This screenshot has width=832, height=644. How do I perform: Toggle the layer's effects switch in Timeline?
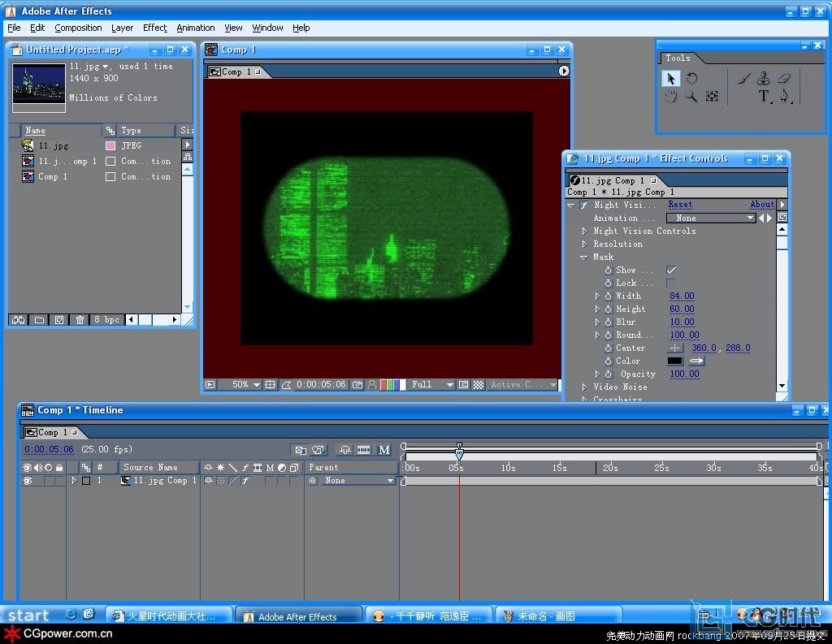[x=245, y=481]
